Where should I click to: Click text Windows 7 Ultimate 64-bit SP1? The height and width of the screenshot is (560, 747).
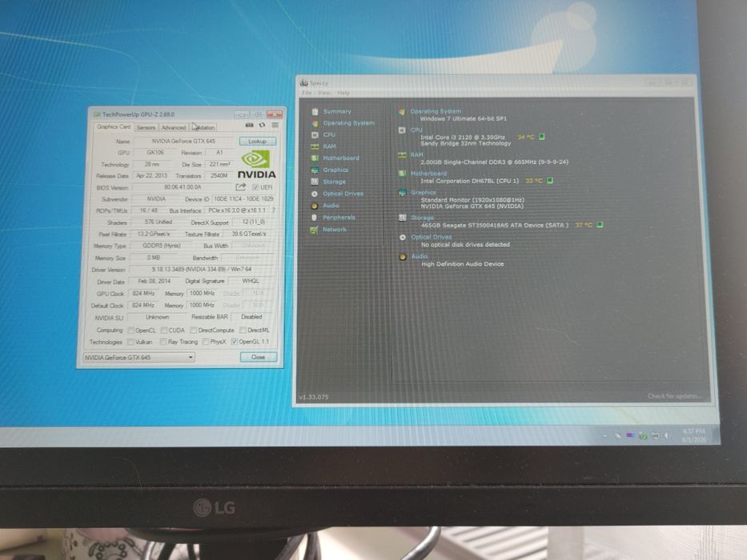(463, 118)
